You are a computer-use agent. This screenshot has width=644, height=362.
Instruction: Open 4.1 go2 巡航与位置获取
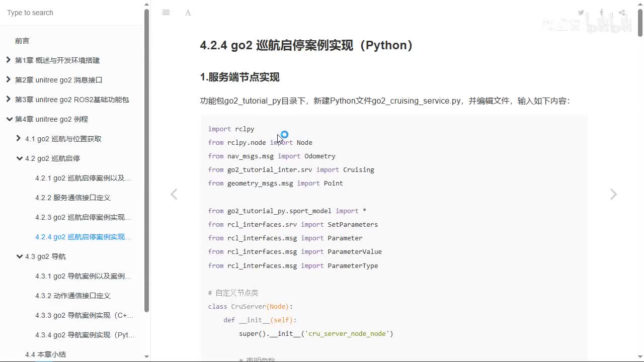(x=63, y=139)
